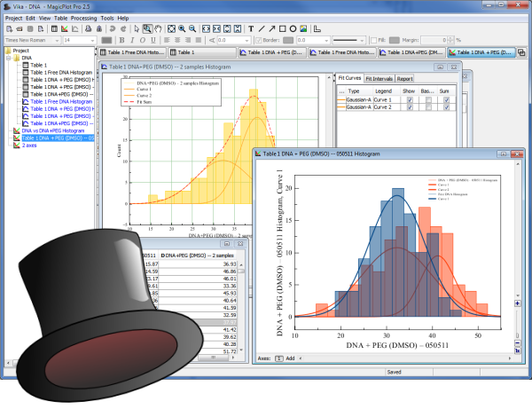Viewport: 532px width, 417px height.
Task: Toggle Sum checkbox for Curve 1
Action: point(447,100)
